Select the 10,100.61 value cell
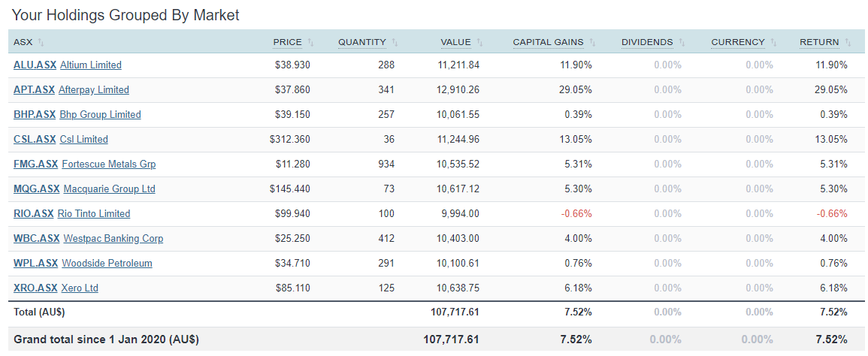 point(458,264)
